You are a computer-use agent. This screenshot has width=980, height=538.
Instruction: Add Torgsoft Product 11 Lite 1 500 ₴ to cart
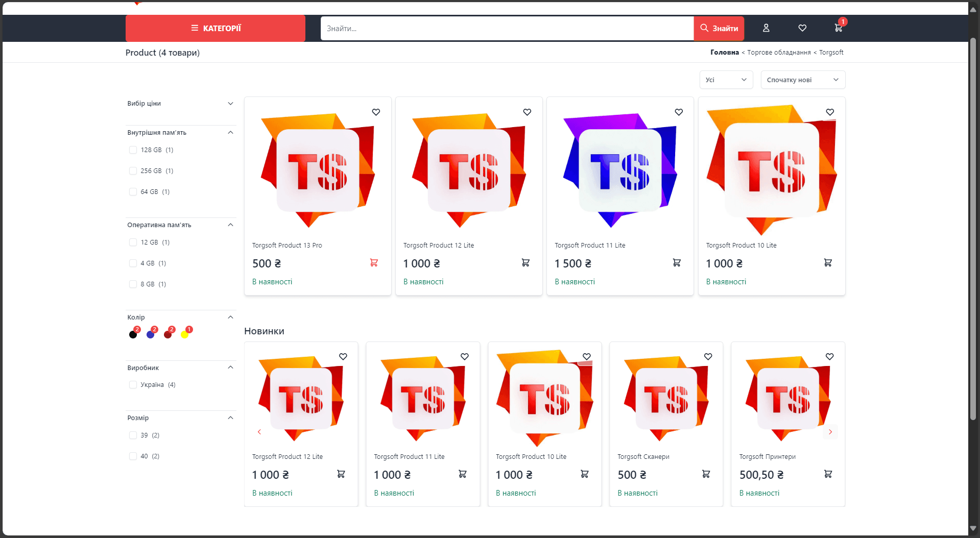point(677,263)
